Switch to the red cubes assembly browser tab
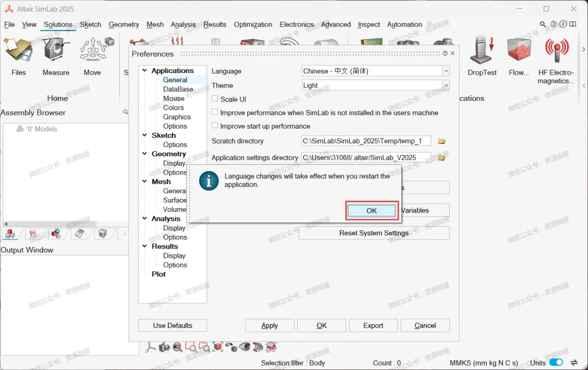 point(10,234)
